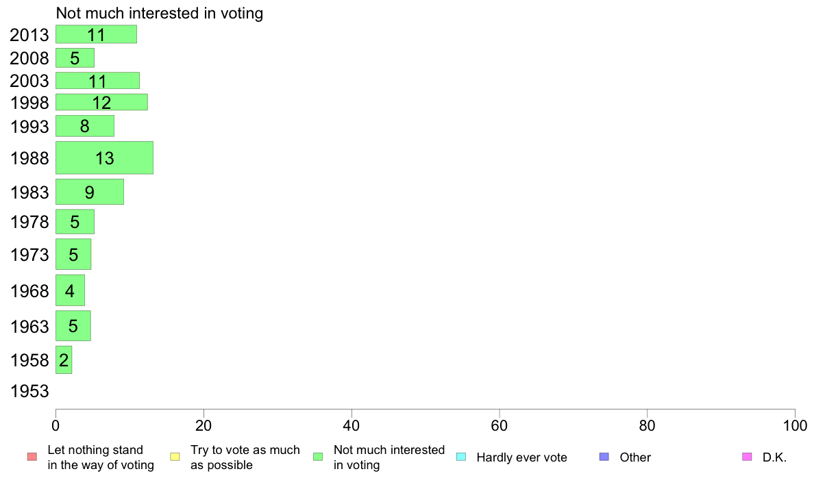The height and width of the screenshot is (504, 814).
Task: Click the cyan 'Hardly ever vote' legend swatch
Action: (x=461, y=457)
